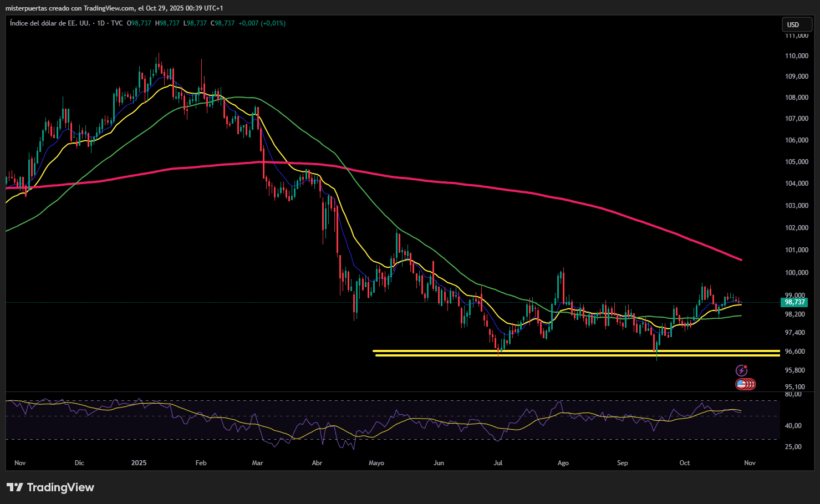Select the 1D interval label in the legend
Screen dimensions: 820x504
(100, 23)
